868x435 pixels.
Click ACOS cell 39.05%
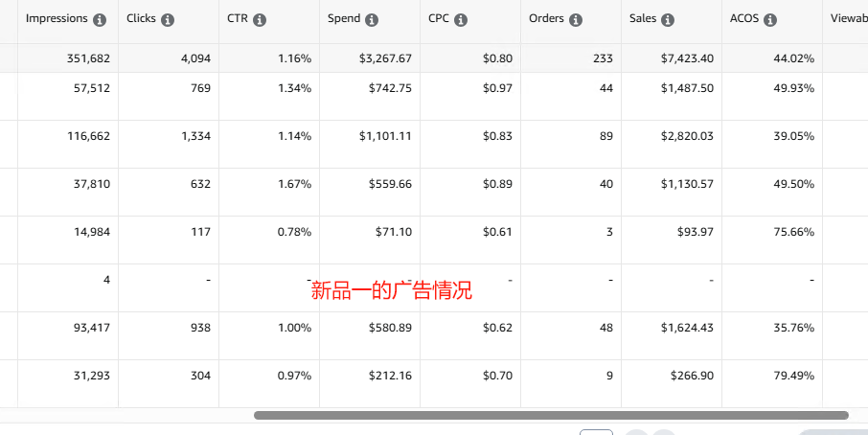point(794,136)
